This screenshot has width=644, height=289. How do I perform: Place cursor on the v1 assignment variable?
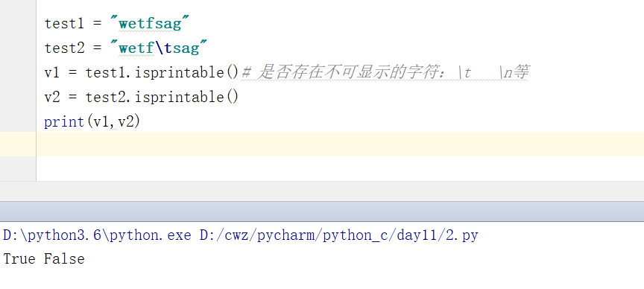[x=53, y=73]
